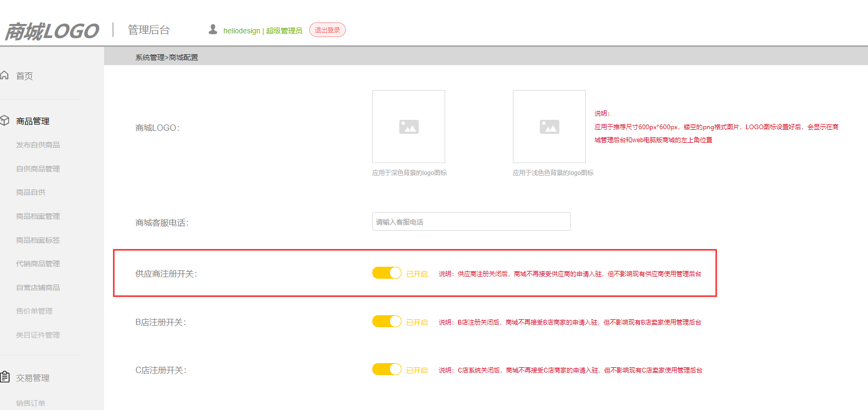Collapse the 商品管理 sidebar section
Image resolution: width=868 pixels, height=410 pixels.
pyautogui.click(x=33, y=121)
